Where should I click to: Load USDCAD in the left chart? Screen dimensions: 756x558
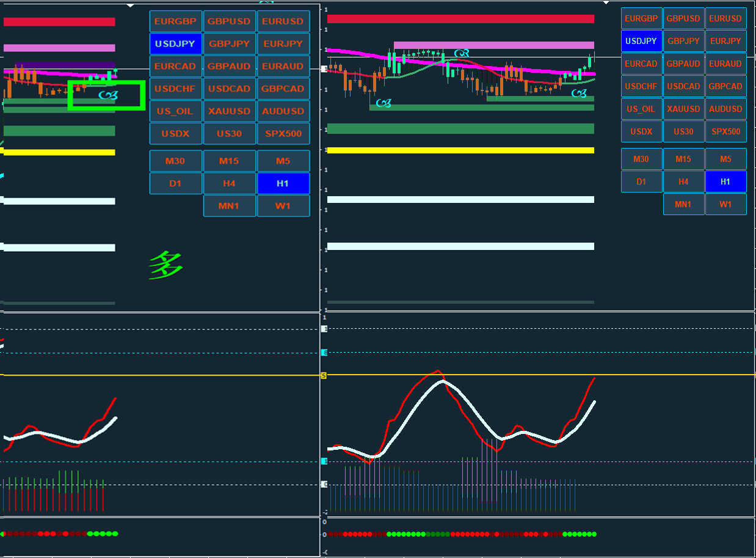point(229,89)
